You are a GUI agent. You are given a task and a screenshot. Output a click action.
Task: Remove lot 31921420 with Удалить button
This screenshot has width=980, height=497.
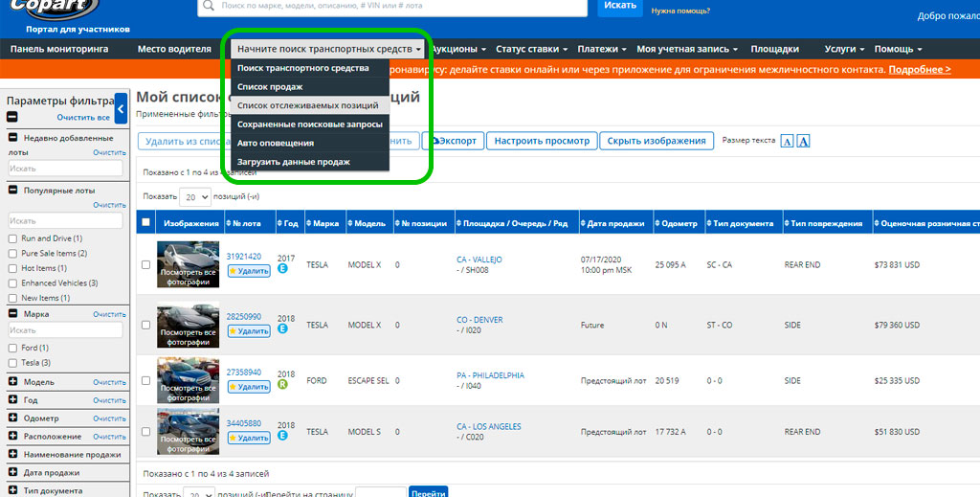(x=249, y=271)
